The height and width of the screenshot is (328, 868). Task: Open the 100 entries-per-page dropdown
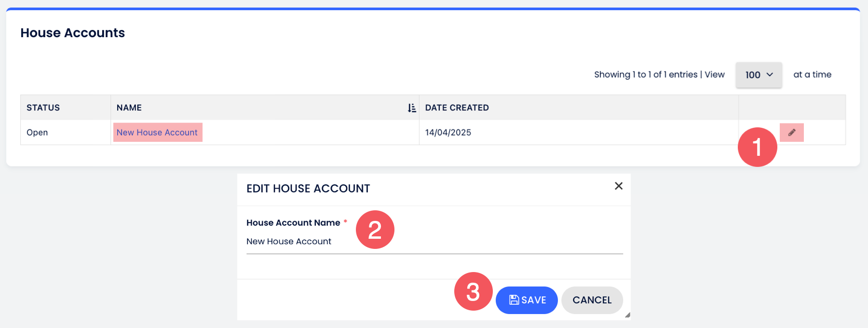pos(759,75)
